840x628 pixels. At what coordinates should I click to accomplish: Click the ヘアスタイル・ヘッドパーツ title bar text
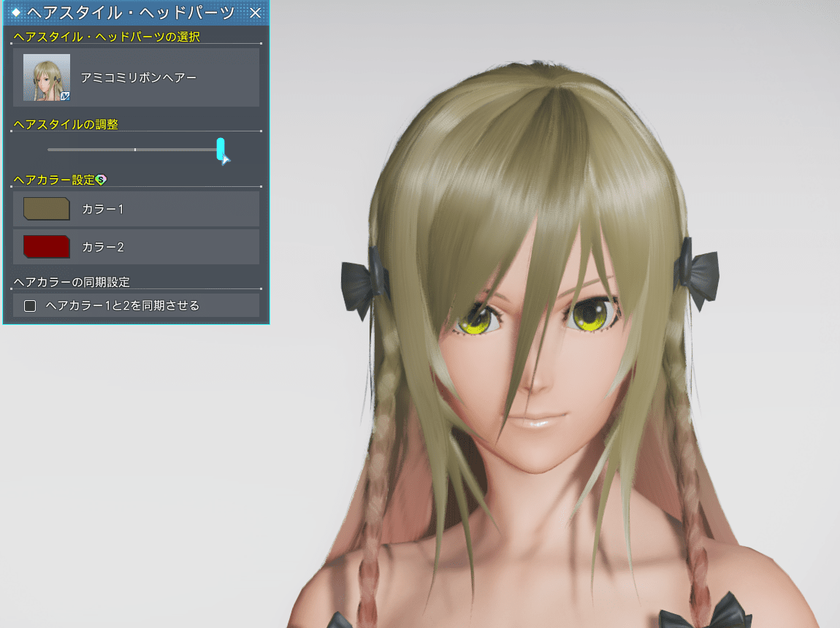[x=130, y=12]
